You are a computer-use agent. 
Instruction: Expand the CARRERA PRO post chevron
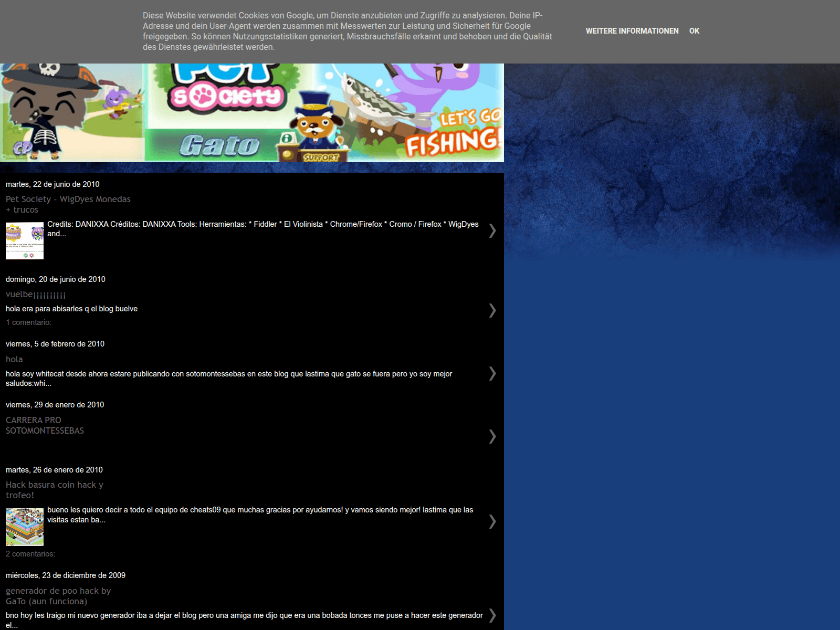coord(492,436)
